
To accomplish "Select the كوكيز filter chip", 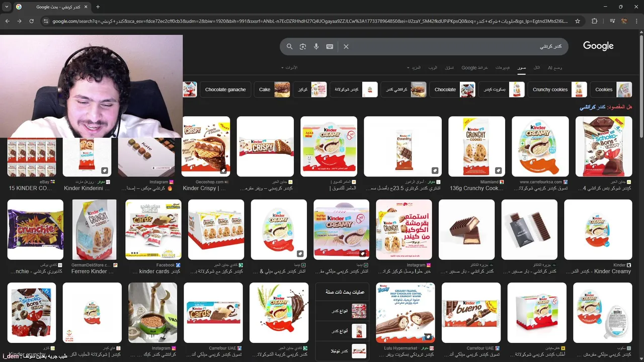I will 310,89.
